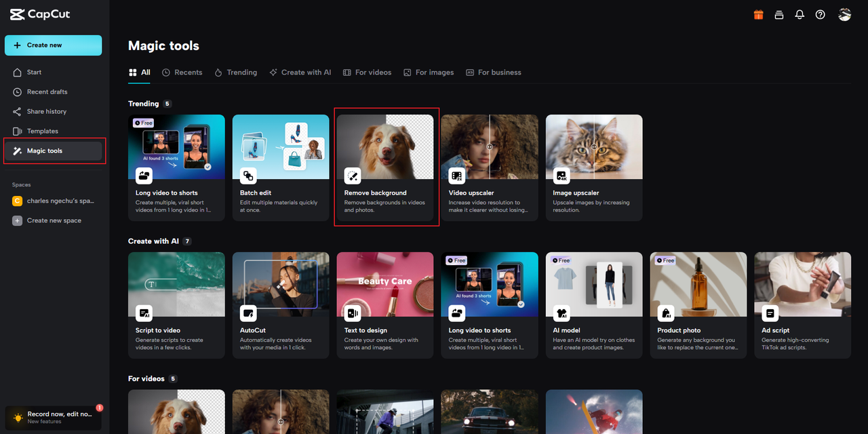
Task: Click Free badge on Product photo card
Action: [665, 260]
